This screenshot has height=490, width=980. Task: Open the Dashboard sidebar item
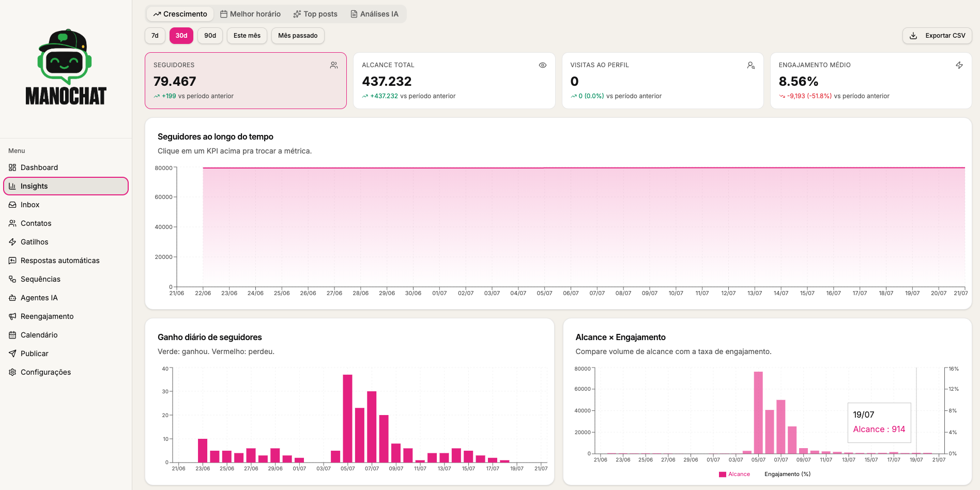[66, 167]
